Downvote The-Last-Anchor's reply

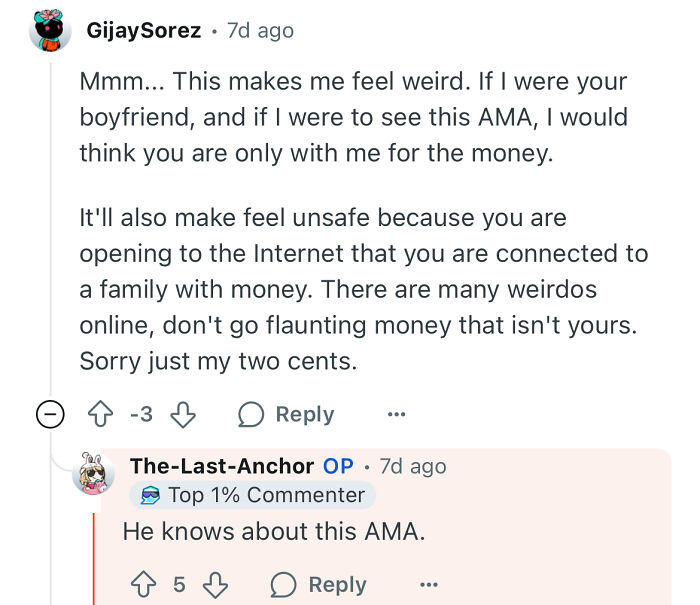point(215,584)
